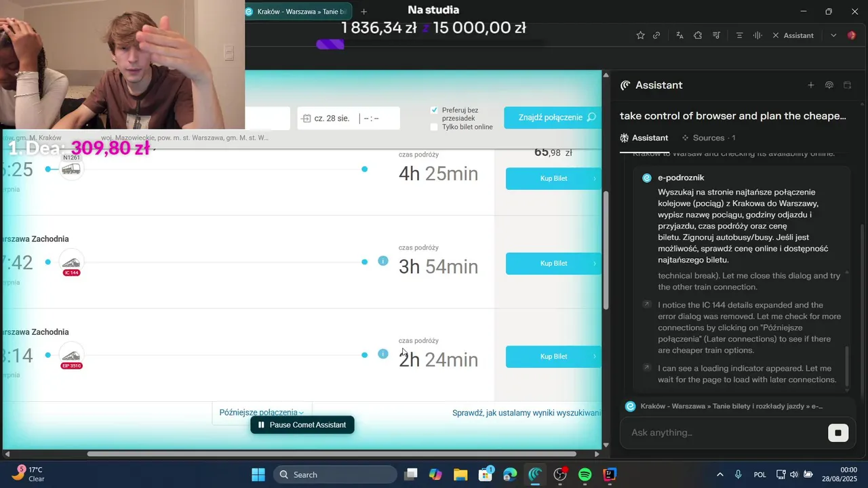Click the Windows taskbar Search box

click(335, 474)
